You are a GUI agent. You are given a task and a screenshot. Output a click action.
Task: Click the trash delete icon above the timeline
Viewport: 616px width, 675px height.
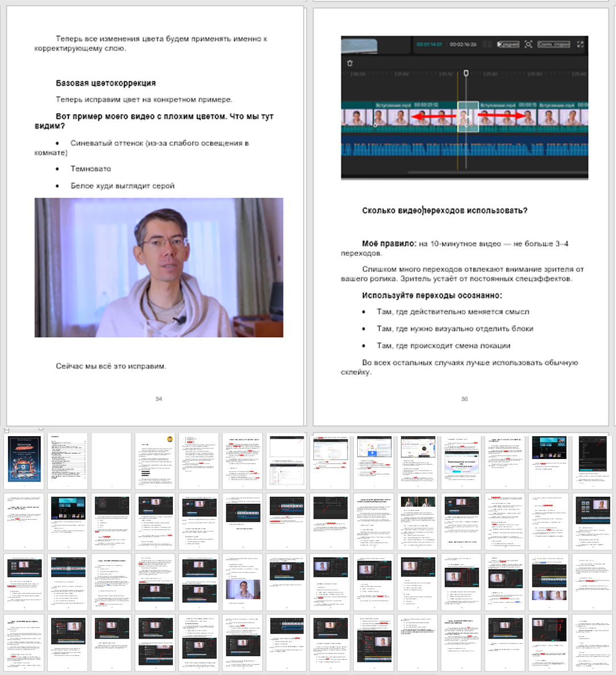pos(350,63)
